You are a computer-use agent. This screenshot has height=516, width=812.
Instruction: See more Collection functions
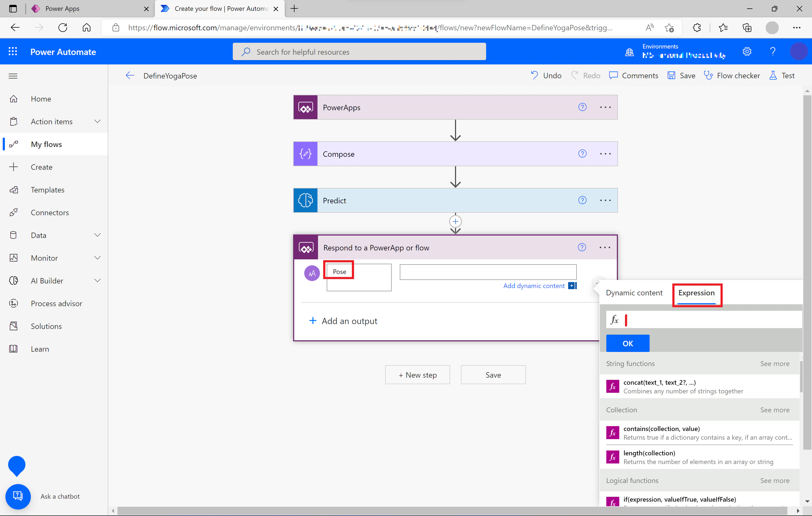point(775,410)
